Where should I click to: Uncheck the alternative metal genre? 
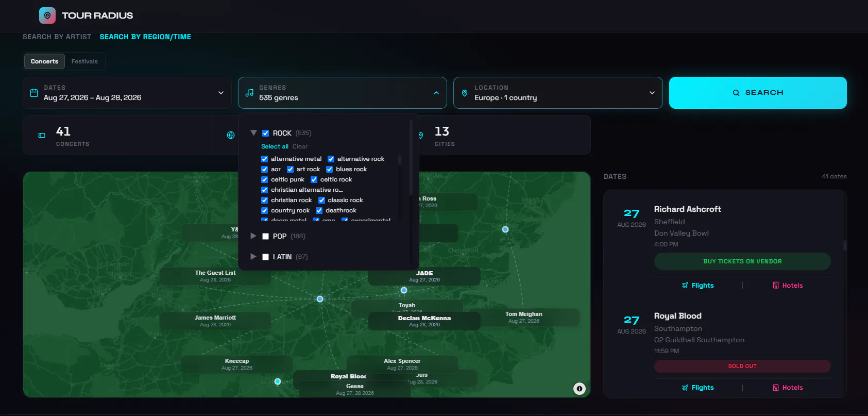click(264, 159)
